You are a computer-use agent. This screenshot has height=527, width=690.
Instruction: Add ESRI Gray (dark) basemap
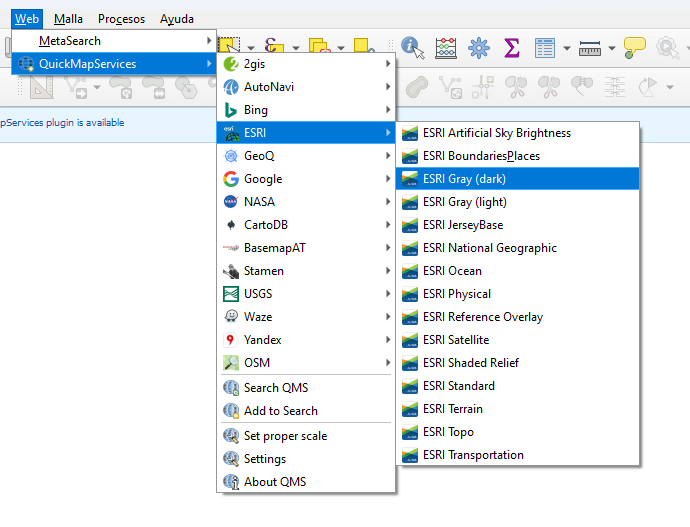518,179
